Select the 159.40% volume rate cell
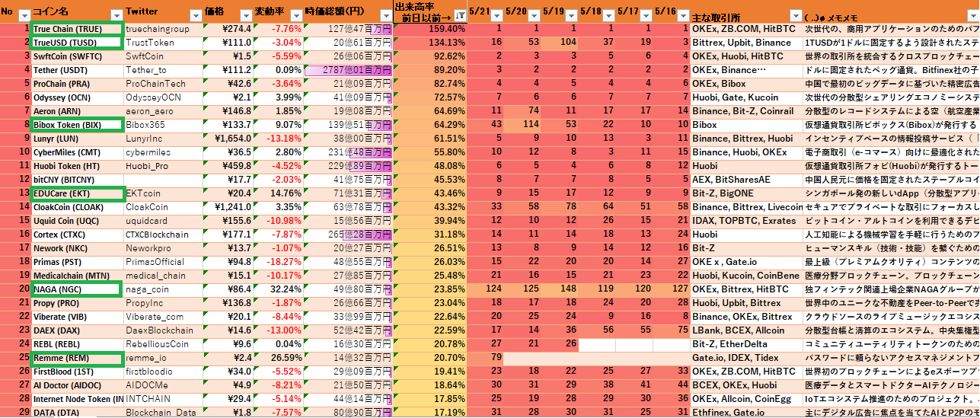980x418 pixels. click(x=430, y=29)
